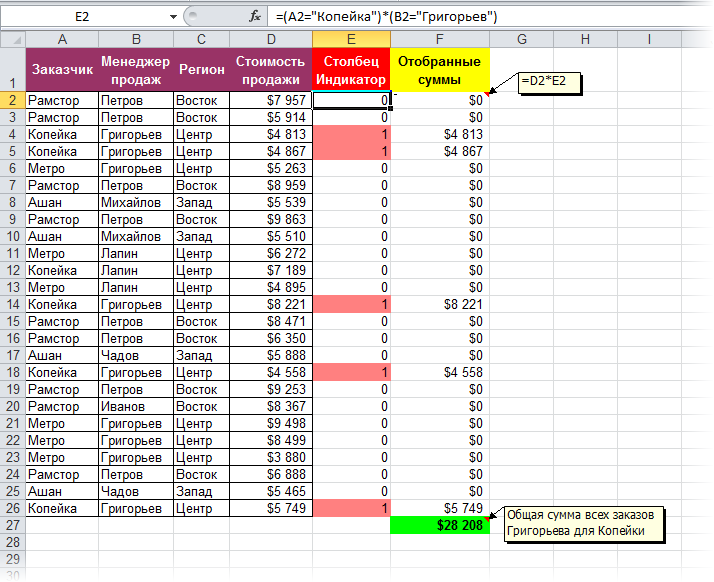
Task: Click the Select All corner triangle
Action: point(13,39)
